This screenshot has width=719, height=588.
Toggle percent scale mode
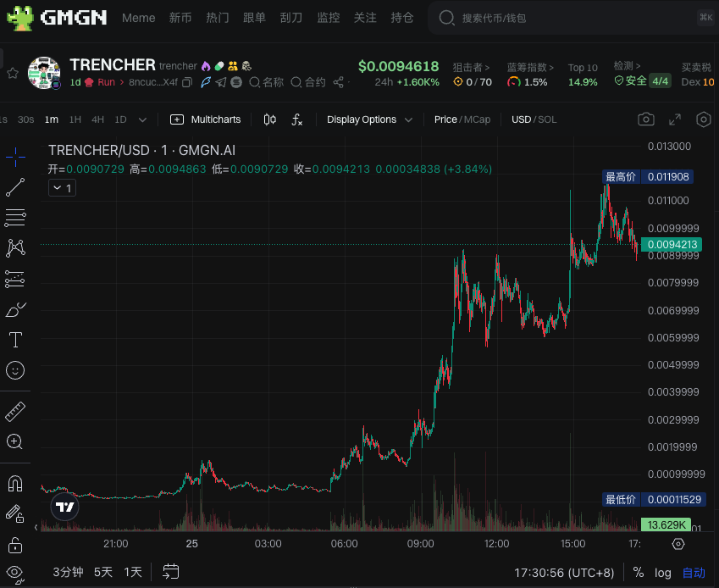[x=639, y=573]
